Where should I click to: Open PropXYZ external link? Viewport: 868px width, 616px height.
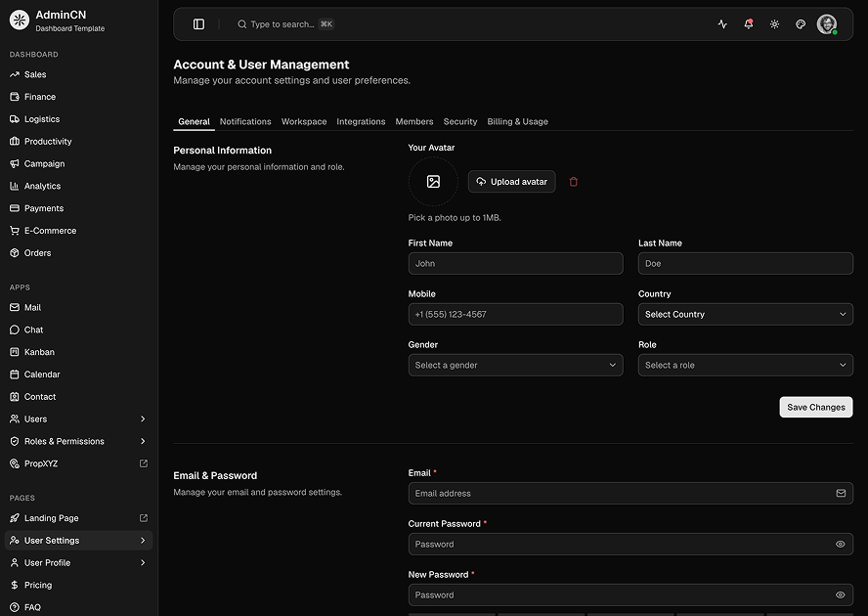point(78,463)
